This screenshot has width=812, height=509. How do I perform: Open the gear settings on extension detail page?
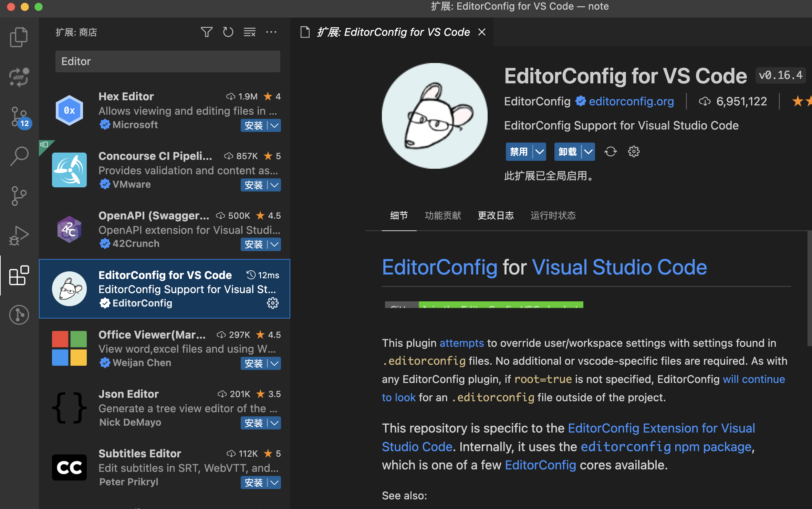(x=634, y=152)
